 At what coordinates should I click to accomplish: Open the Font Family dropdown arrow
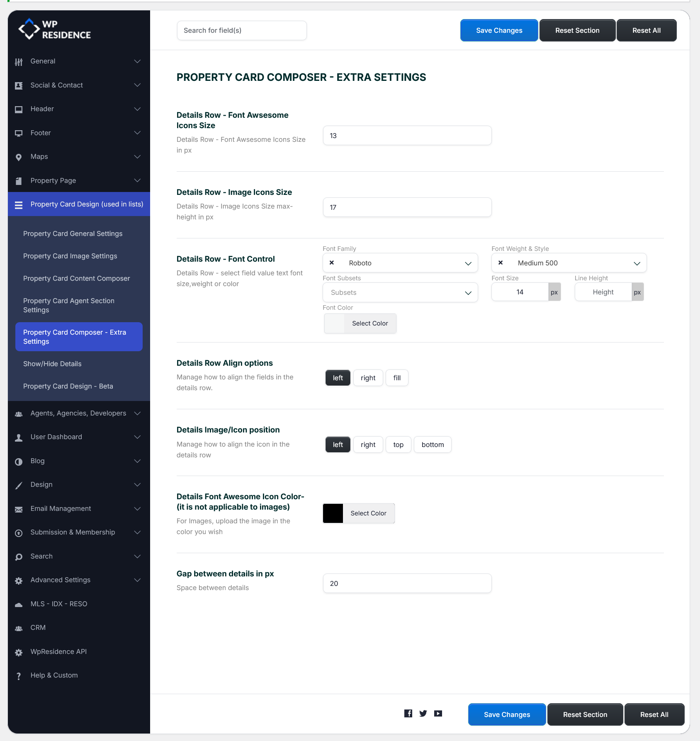(x=468, y=263)
